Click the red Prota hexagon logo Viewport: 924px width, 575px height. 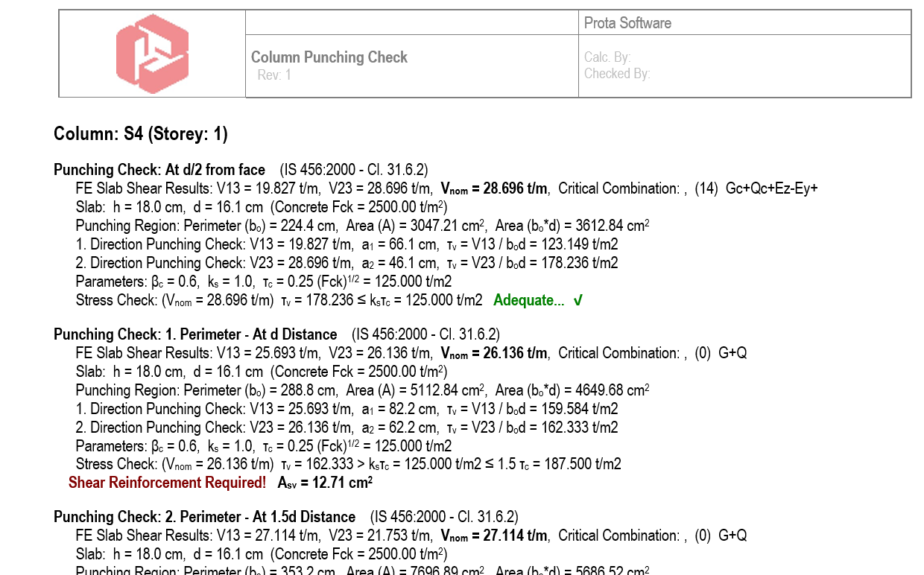click(152, 54)
